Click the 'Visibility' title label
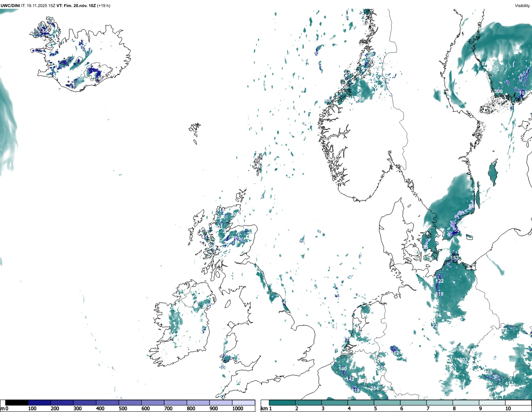The image size is (532, 412). (x=522, y=6)
